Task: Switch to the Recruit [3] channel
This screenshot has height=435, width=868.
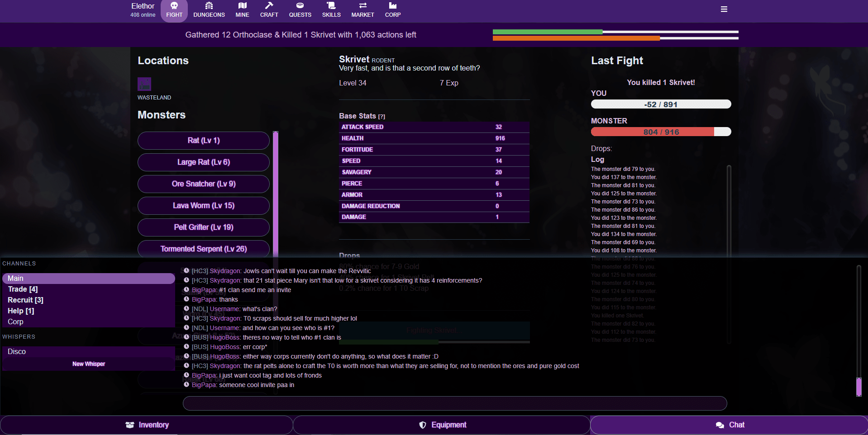Action: [x=25, y=300]
